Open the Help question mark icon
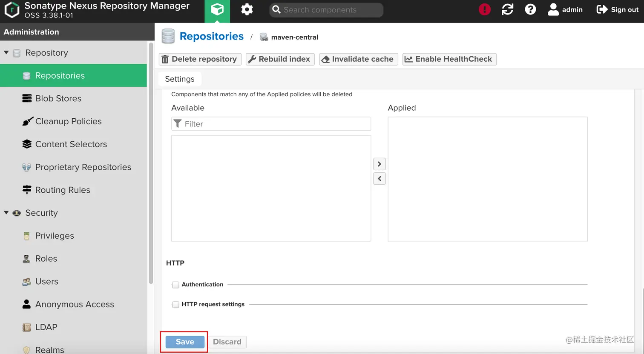 tap(530, 9)
